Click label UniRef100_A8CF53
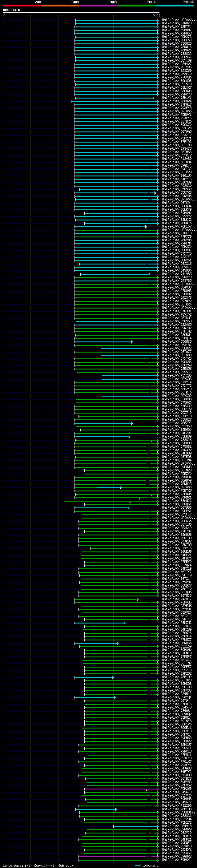 (177, 40)
